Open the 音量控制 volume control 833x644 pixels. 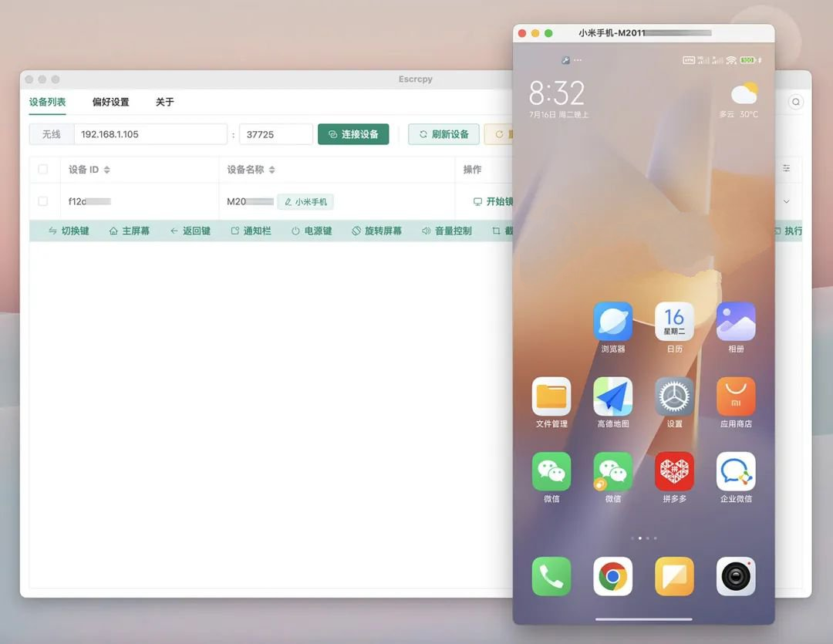pyautogui.click(x=447, y=231)
